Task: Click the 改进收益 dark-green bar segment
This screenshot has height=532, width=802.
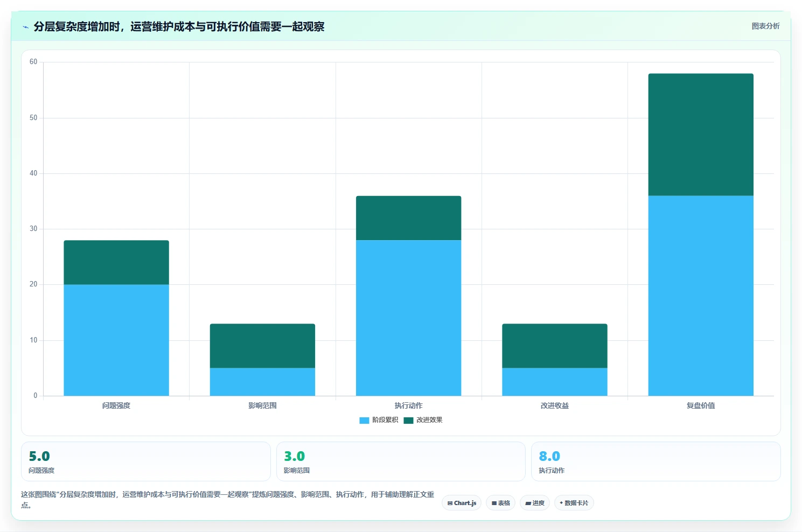Action: coord(555,346)
